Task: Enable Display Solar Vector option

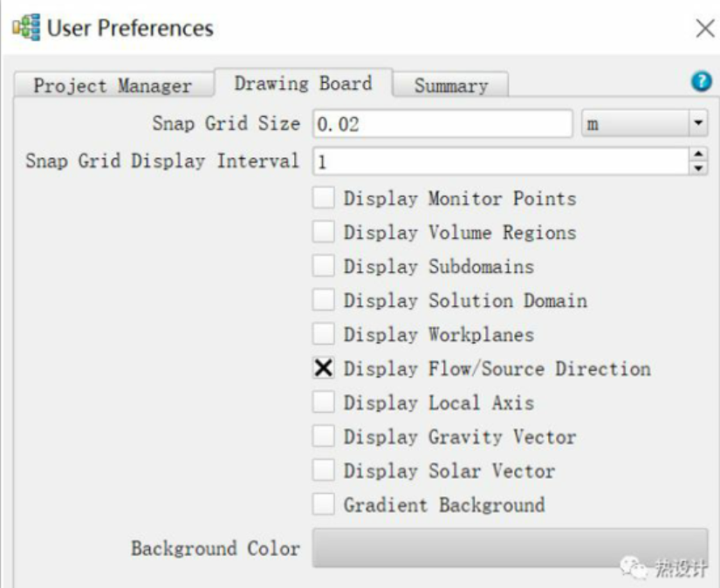Action: click(324, 470)
